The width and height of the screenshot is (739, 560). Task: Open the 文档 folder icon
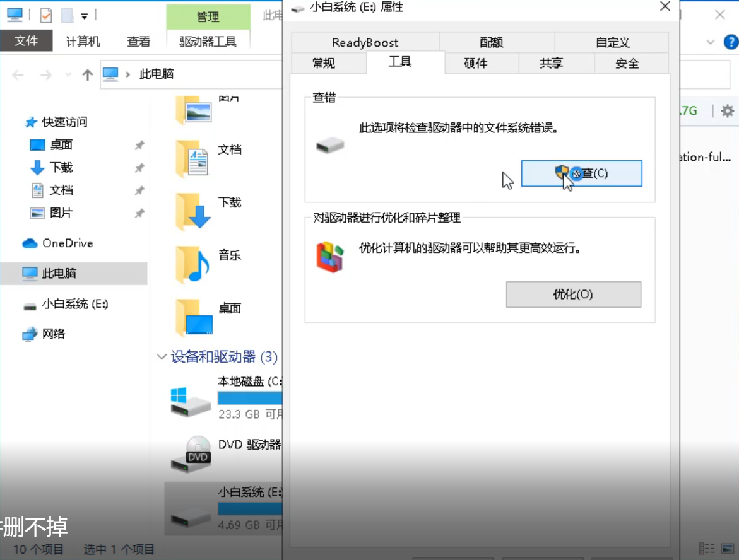tap(194, 158)
